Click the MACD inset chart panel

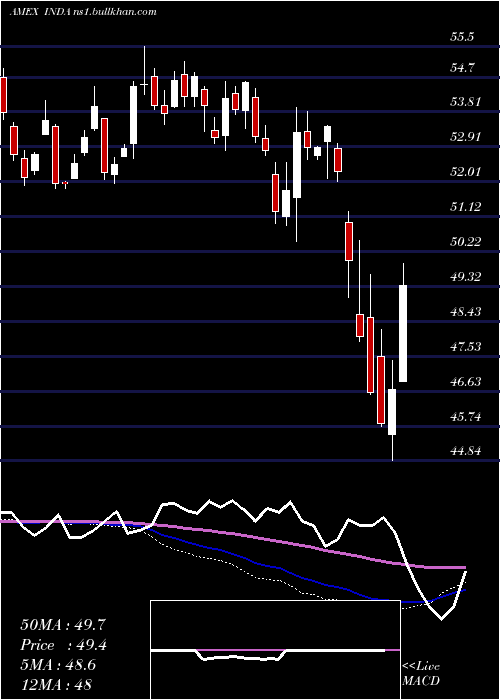(275, 650)
